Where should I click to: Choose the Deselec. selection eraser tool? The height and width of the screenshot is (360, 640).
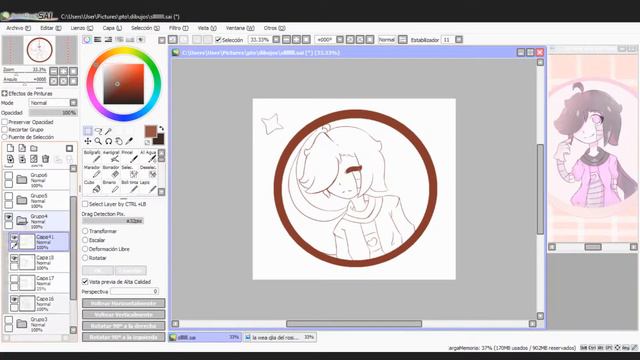coord(148,171)
